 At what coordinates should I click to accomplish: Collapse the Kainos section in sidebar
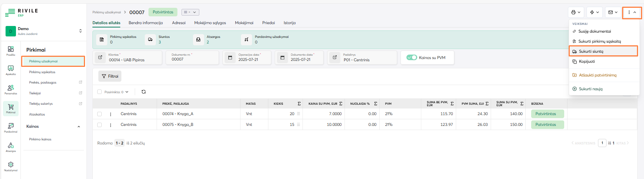tap(79, 127)
